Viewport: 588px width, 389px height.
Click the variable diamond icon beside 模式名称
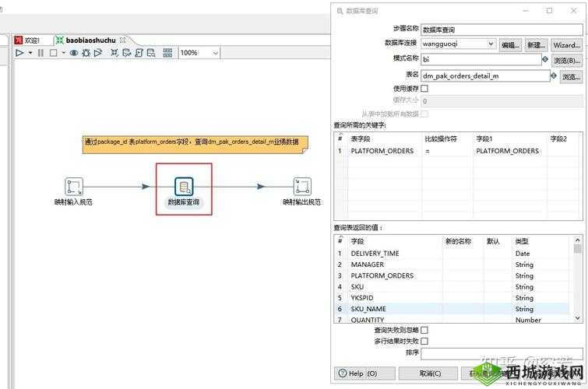[545, 59]
